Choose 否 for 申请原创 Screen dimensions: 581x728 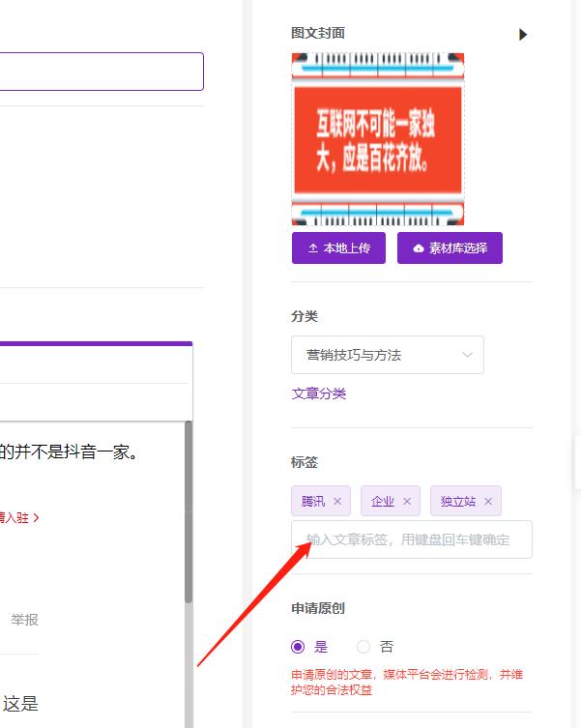click(x=363, y=647)
